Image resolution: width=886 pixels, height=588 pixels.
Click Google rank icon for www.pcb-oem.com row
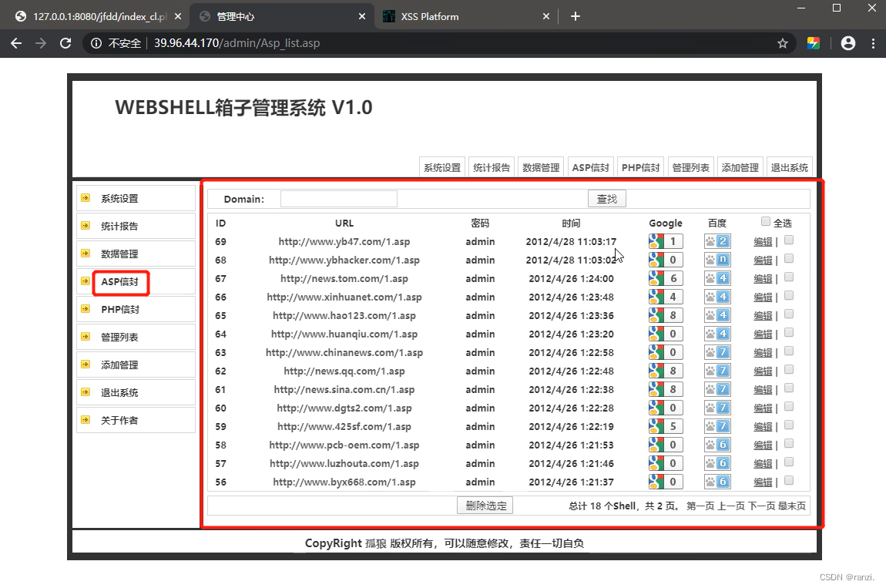(666, 445)
